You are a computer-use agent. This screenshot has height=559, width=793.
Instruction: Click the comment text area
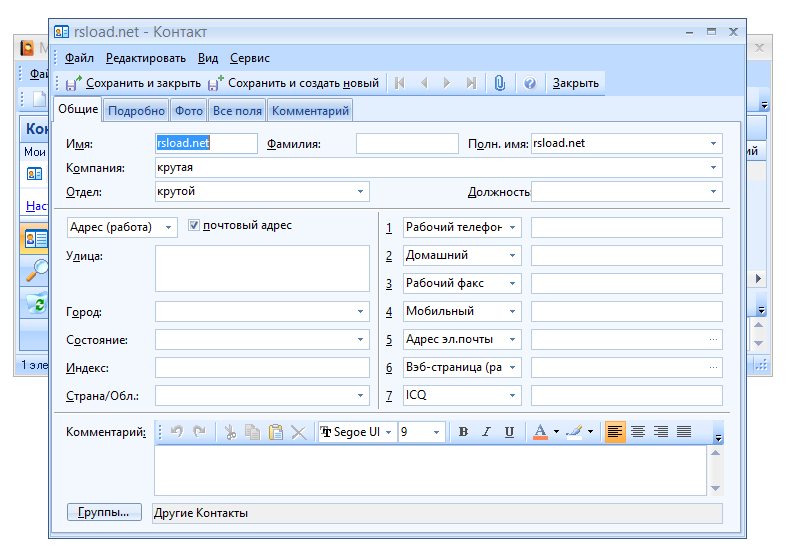430,470
